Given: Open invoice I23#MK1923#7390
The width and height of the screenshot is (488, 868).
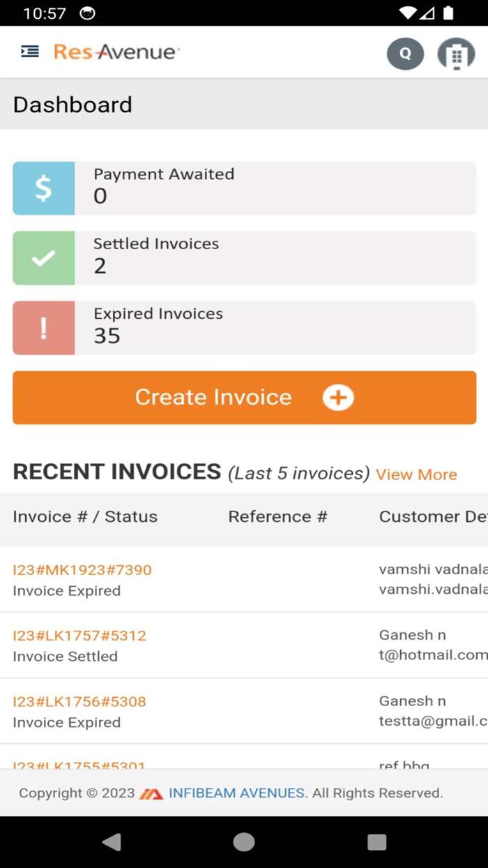Looking at the screenshot, I should 82,569.
